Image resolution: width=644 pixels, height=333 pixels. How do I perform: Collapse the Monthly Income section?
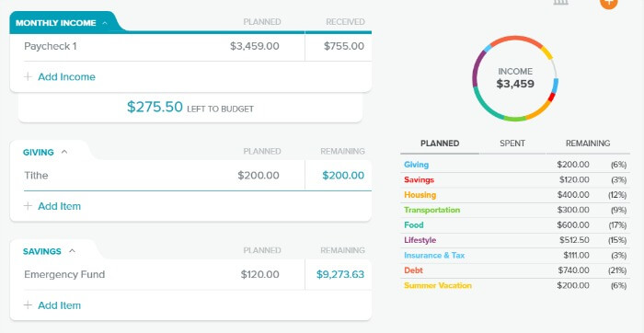click(105, 23)
